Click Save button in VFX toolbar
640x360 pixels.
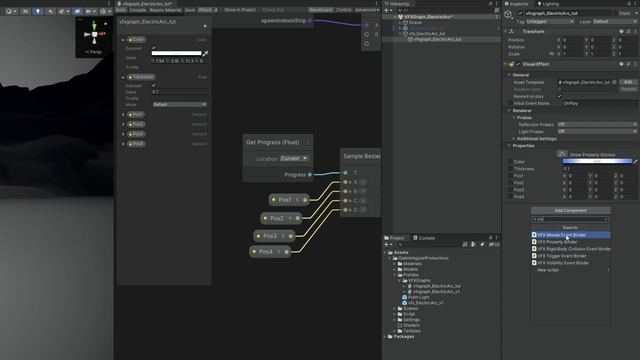(190, 10)
